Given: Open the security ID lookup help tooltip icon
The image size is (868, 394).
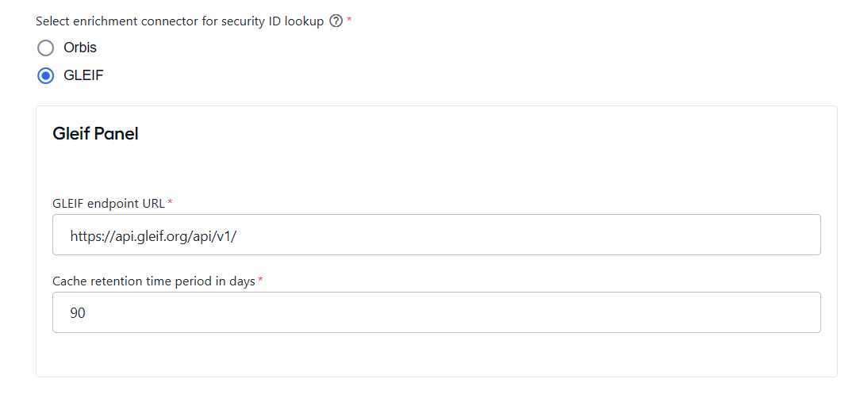Looking at the screenshot, I should coord(336,21).
